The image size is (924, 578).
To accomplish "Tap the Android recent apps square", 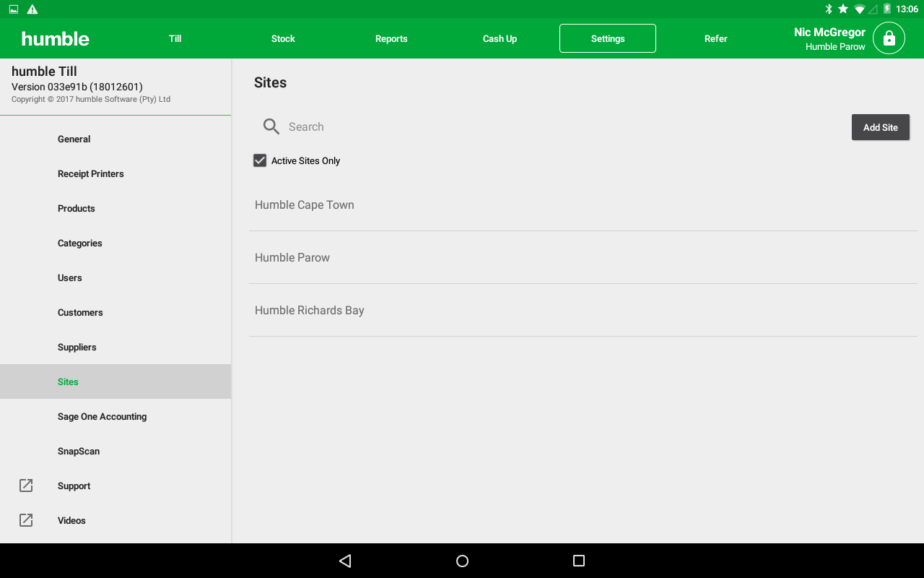I will (x=578, y=561).
